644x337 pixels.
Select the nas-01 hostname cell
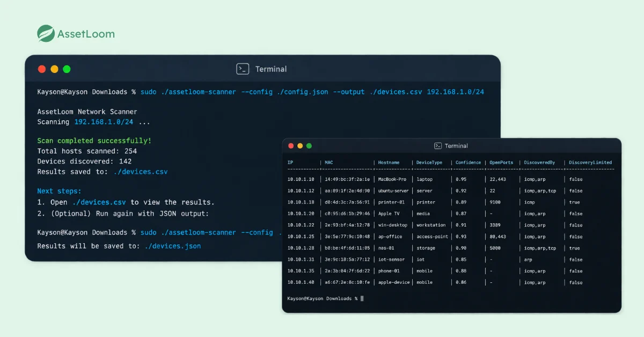tap(386, 248)
